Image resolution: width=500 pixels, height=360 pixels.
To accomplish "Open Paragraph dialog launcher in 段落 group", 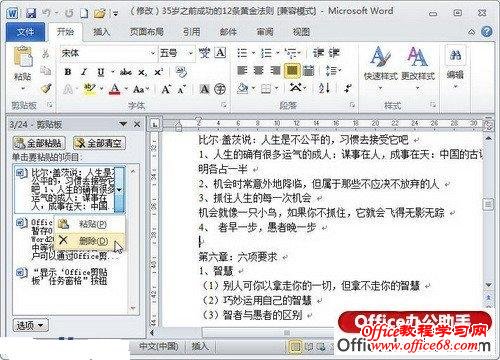I will pyautogui.click(x=352, y=105).
